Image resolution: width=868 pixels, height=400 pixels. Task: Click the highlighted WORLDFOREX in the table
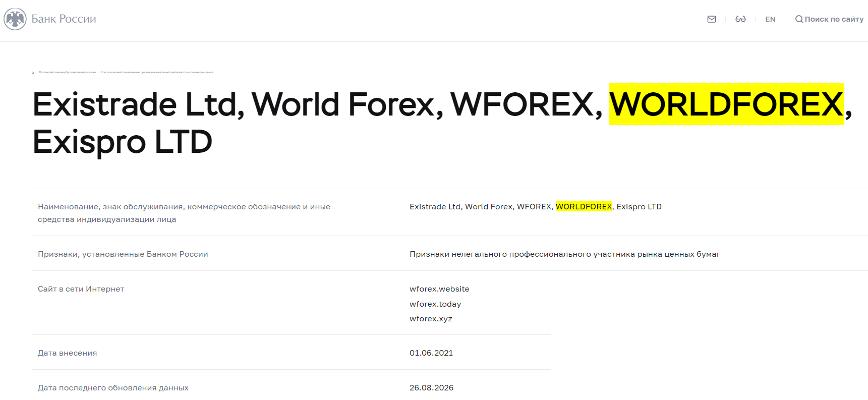584,207
